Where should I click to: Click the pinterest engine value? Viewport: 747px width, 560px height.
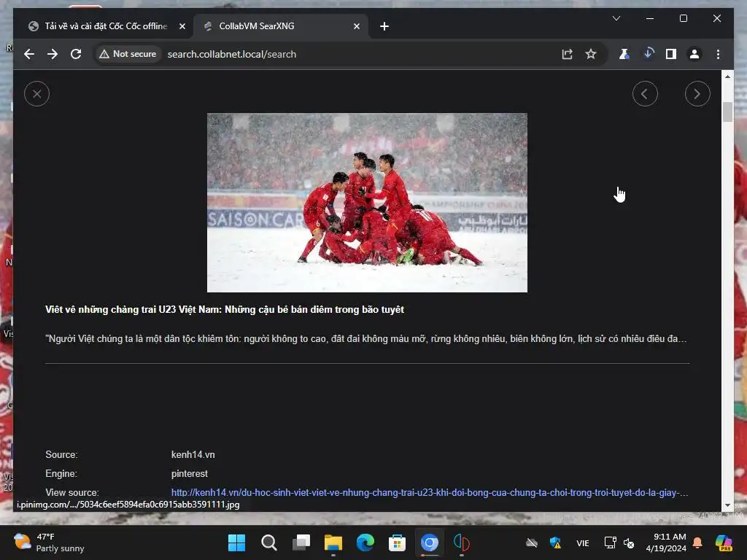(x=189, y=474)
